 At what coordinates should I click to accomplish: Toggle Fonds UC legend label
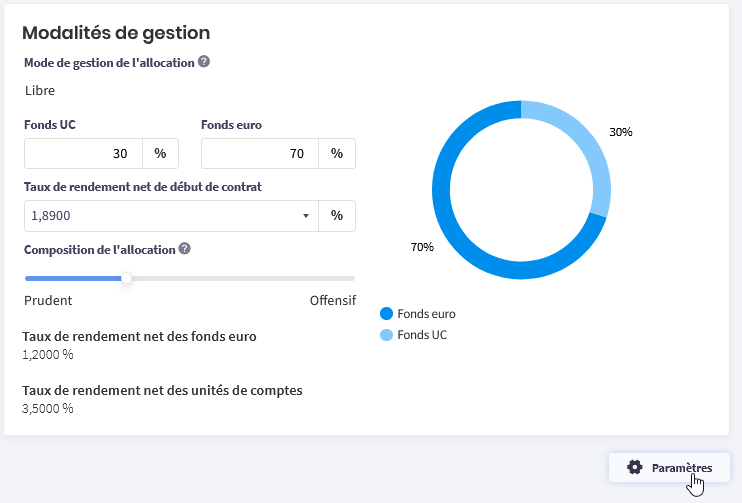422,335
